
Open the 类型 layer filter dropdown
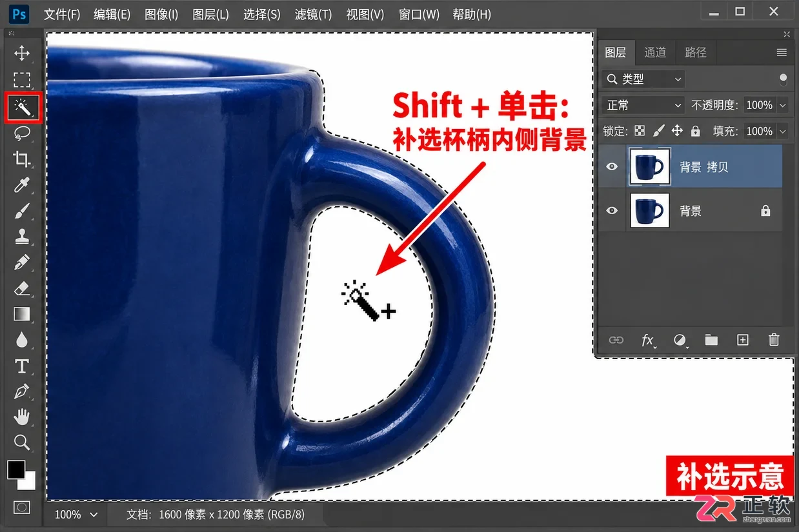643,79
